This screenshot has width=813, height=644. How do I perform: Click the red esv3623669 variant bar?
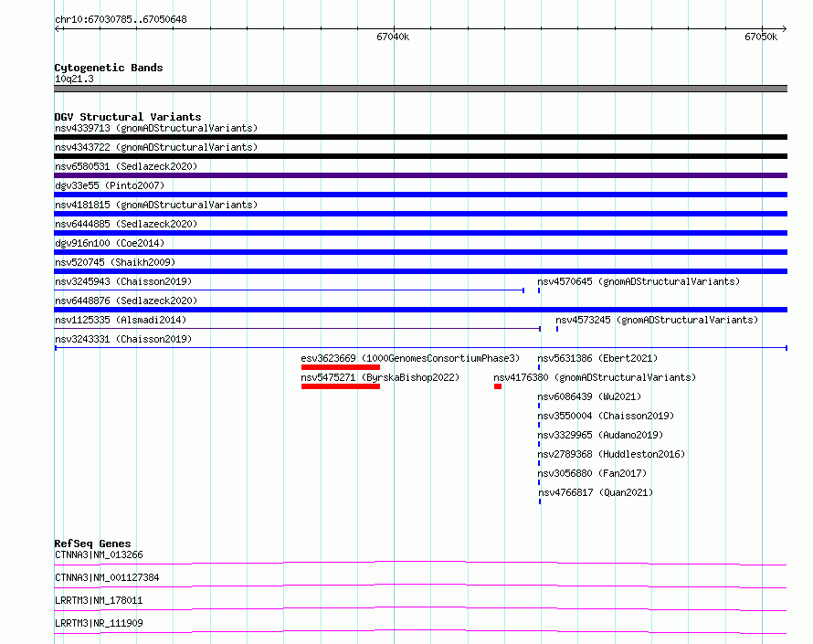[340, 367]
